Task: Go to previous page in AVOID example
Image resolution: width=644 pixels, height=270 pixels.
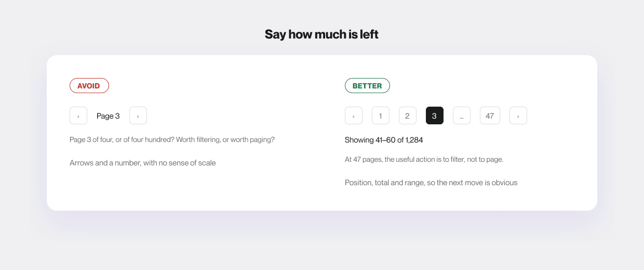Action: pos(78,115)
